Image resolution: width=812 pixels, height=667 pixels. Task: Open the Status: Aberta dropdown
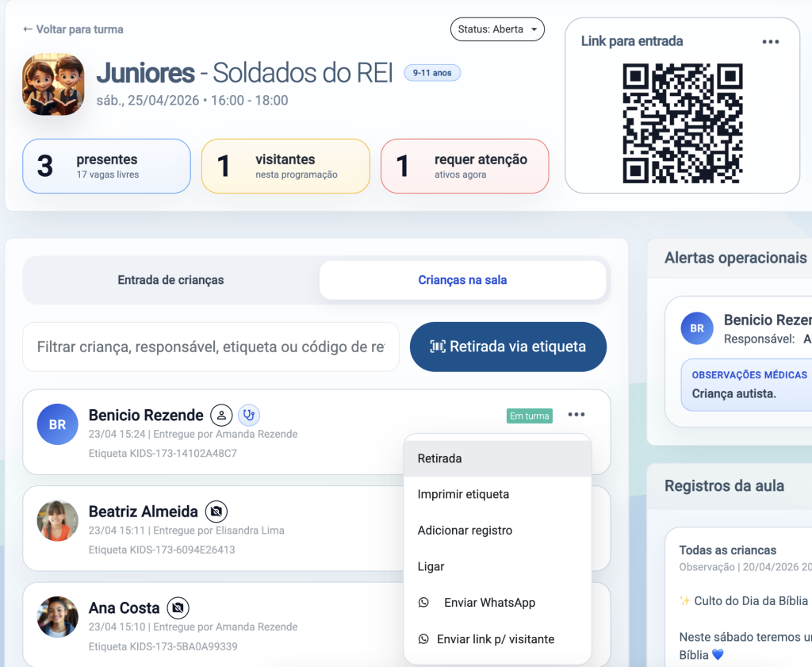coord(497,29)
